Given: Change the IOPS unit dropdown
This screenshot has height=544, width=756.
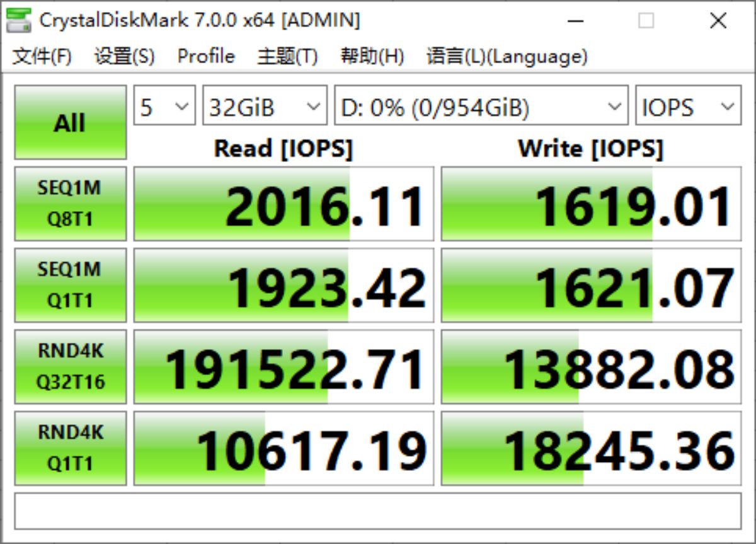Looking at the screenshot, I should pyautogui.click(x=687, y=108).
